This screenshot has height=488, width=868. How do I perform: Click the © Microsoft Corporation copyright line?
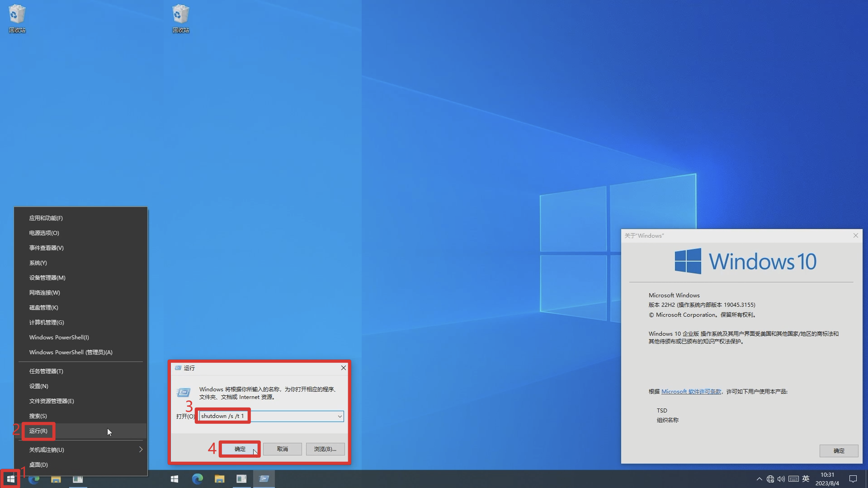[703, 314]
